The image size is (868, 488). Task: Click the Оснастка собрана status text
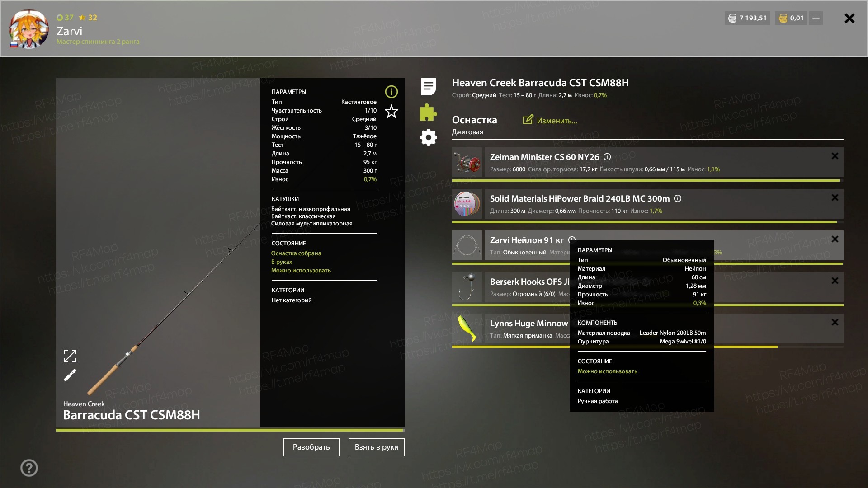296,253
